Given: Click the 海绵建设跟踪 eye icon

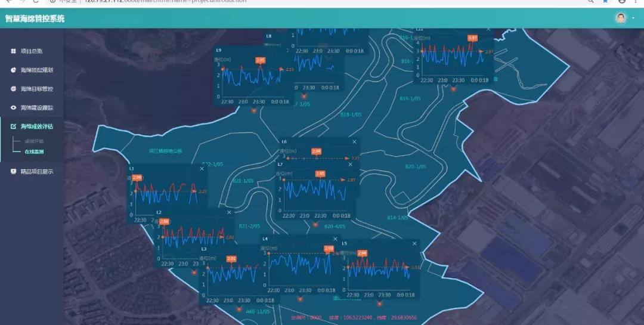Looking at the screenshot, I should tap(14, 108).
